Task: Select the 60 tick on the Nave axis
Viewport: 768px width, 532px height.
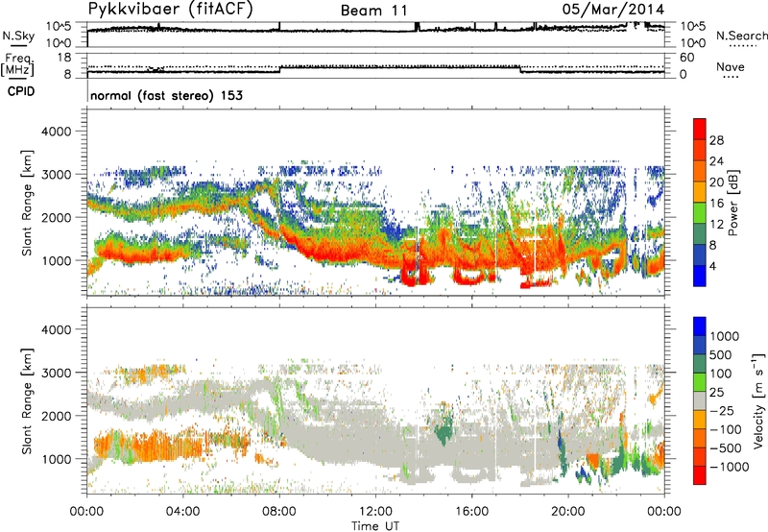Action: (686, 58)
